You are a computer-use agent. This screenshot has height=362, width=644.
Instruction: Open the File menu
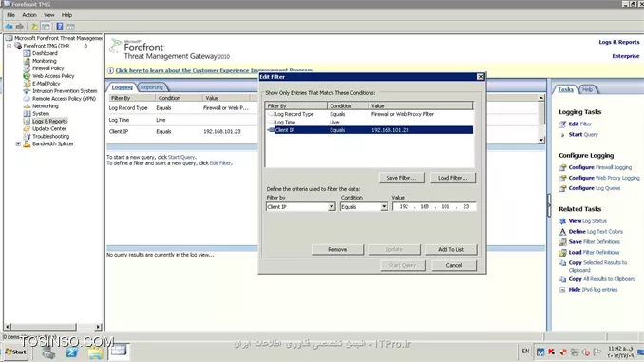11,15
